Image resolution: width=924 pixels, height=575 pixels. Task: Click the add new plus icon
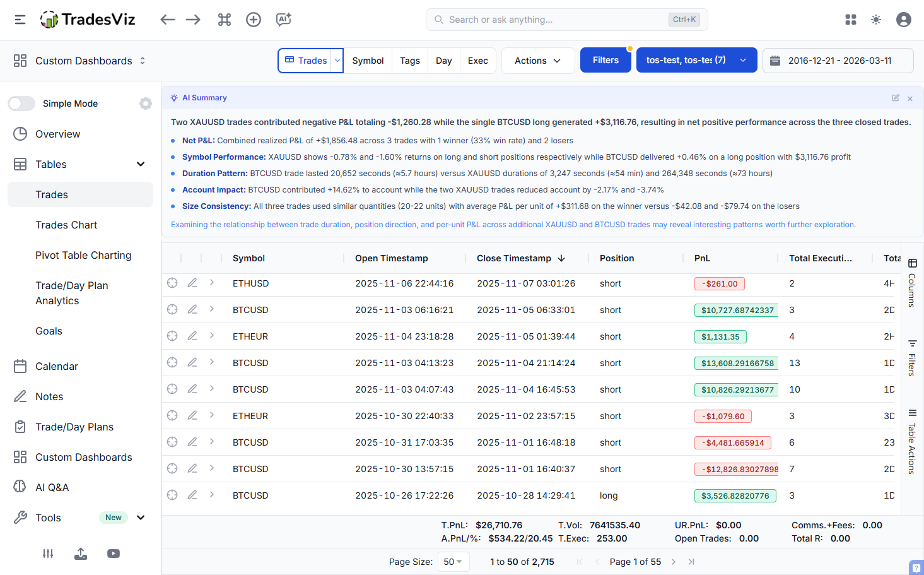(x=254, y=20)
